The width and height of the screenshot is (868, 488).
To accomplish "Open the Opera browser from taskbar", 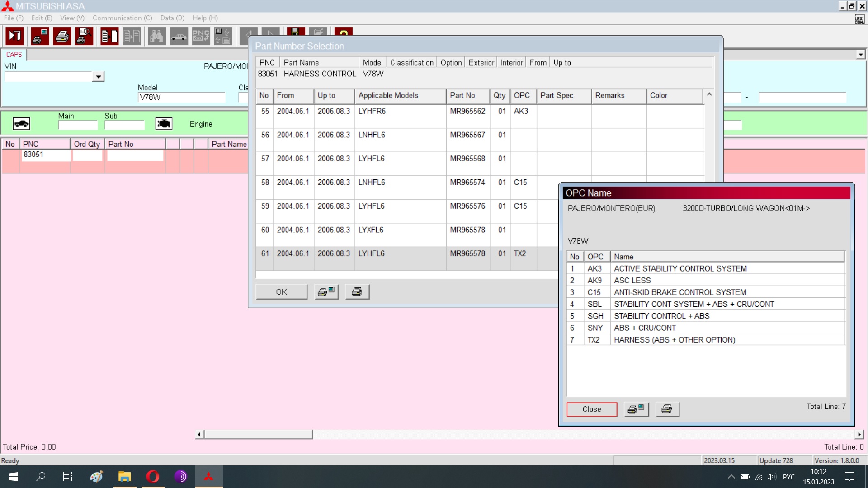I will click(x=153, y=476).
